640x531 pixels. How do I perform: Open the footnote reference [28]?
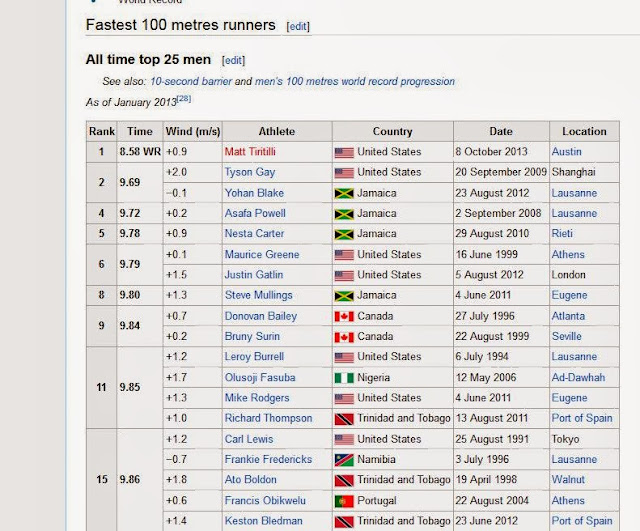184,99
